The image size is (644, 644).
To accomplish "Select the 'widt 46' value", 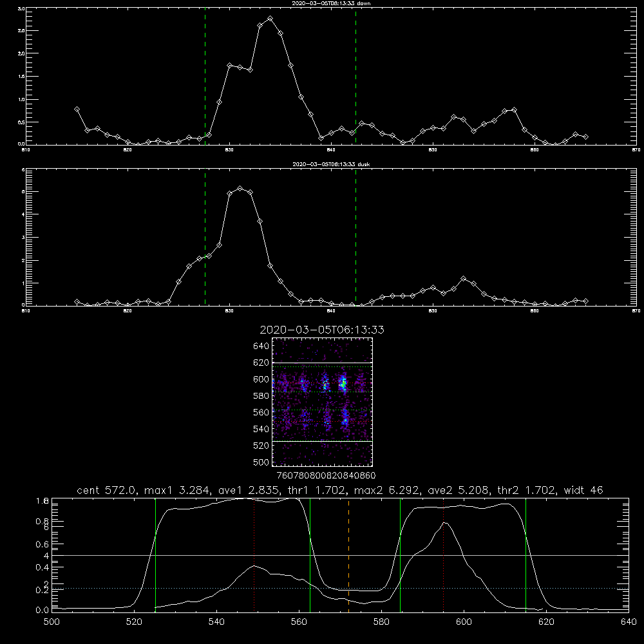I will pos(583,490).
